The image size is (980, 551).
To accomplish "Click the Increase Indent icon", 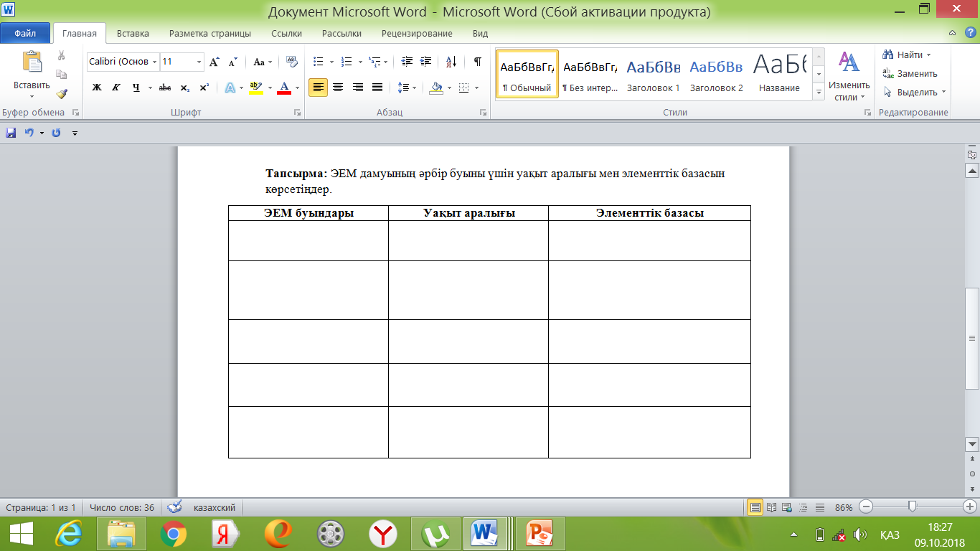I will point(426,62).
